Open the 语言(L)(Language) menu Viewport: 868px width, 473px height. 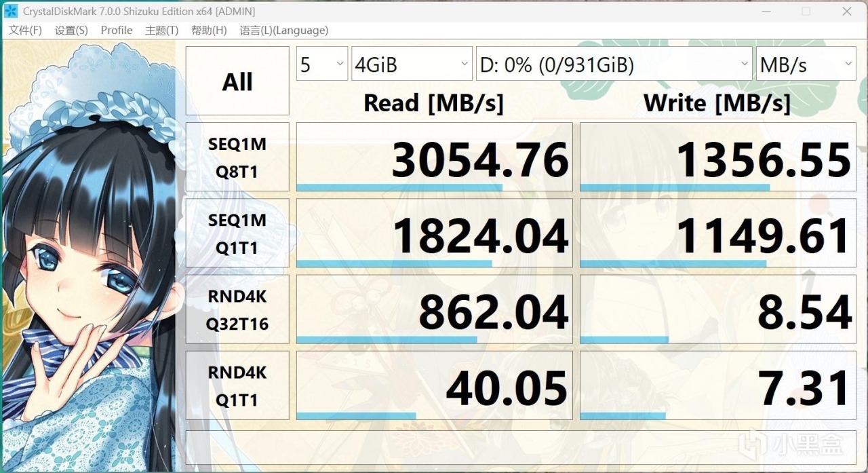[x=284, y=31]
